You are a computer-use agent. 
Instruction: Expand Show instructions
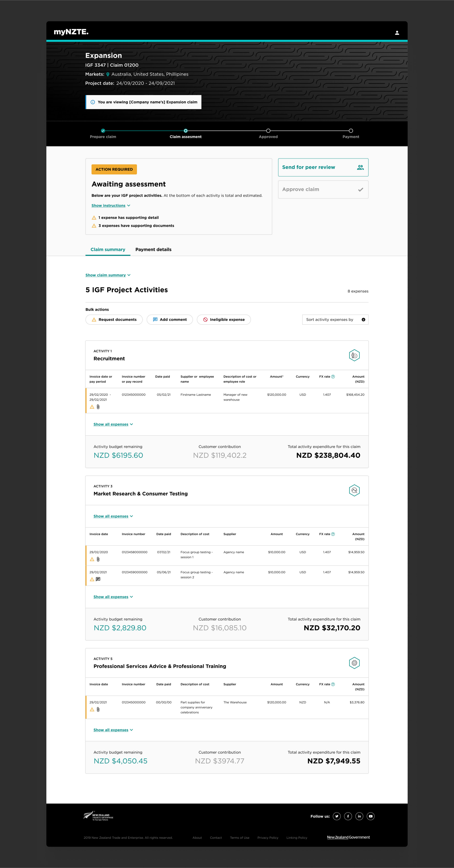[111, 206]
